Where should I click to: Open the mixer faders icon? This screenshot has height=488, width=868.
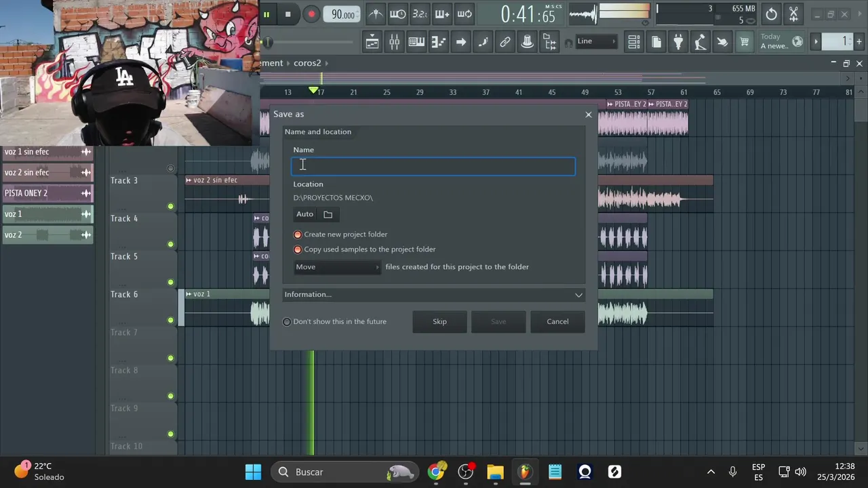pos(395,42)
